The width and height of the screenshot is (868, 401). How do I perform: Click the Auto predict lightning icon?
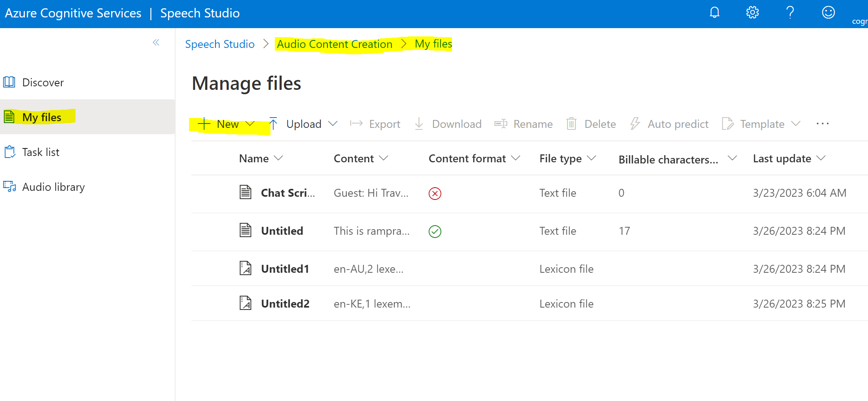click(635, 124)
